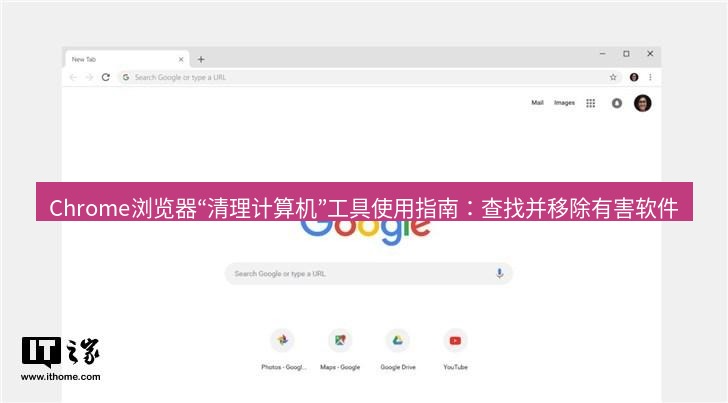Viewport: 728px width, 403px height.
Task: Open a new tab with plus button
Action: pos(201,59)
